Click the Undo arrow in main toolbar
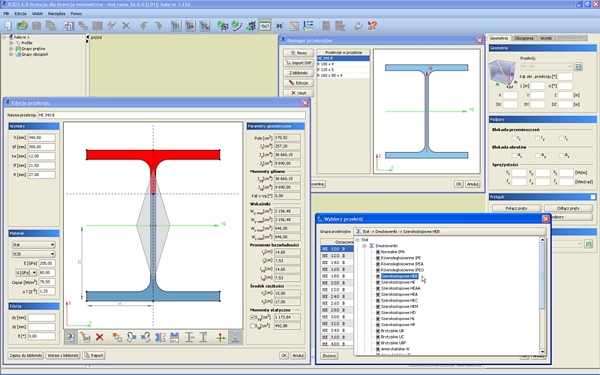The width and height of the screenshot is (600, 375). click(x=144, y=26)
